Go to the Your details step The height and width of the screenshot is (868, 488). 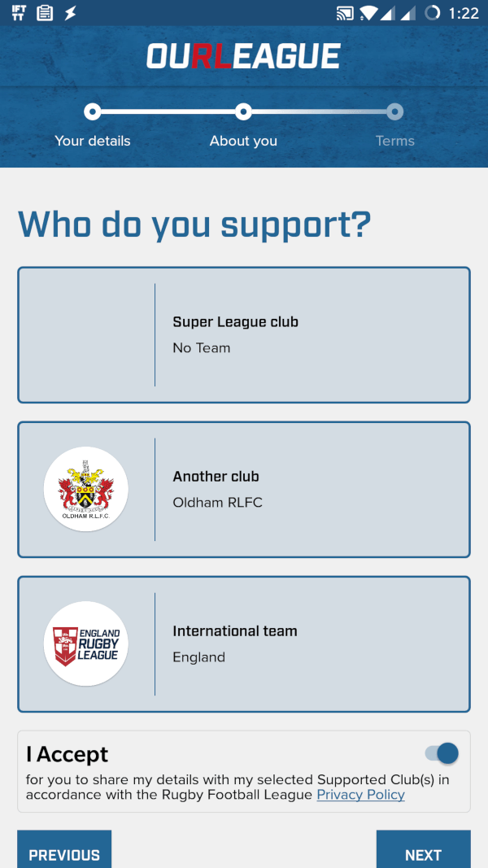pyautogui.click(x=93, y=141)
